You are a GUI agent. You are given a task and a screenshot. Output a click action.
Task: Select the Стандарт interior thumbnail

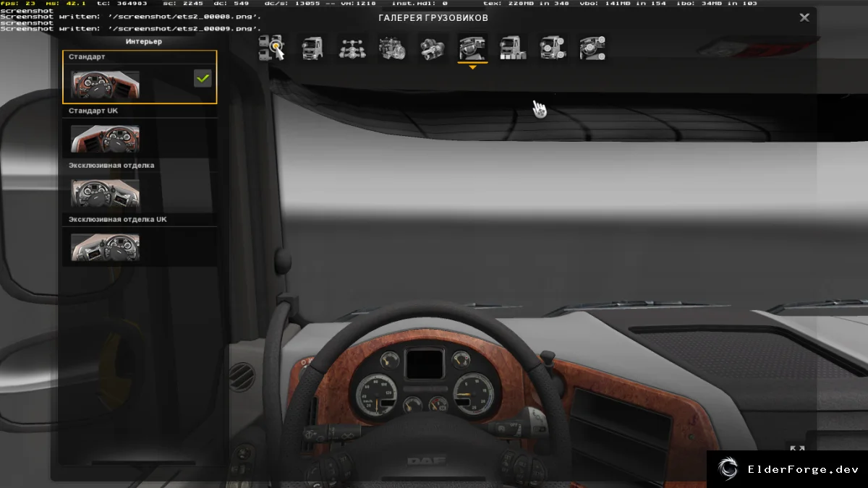click(106, 85)
